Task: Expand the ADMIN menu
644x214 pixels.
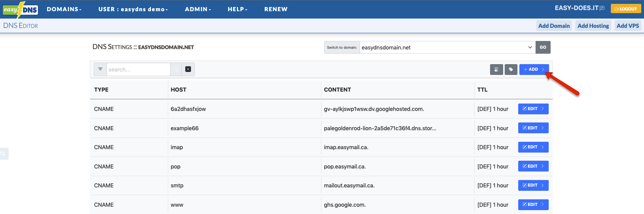Action: click(198, 9)
